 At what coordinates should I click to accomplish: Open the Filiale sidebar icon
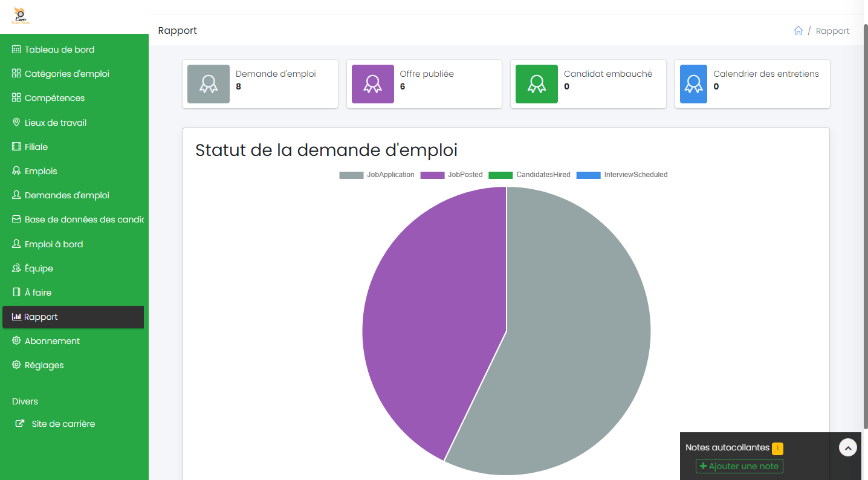pyautogui.click(x=16, y=146)
